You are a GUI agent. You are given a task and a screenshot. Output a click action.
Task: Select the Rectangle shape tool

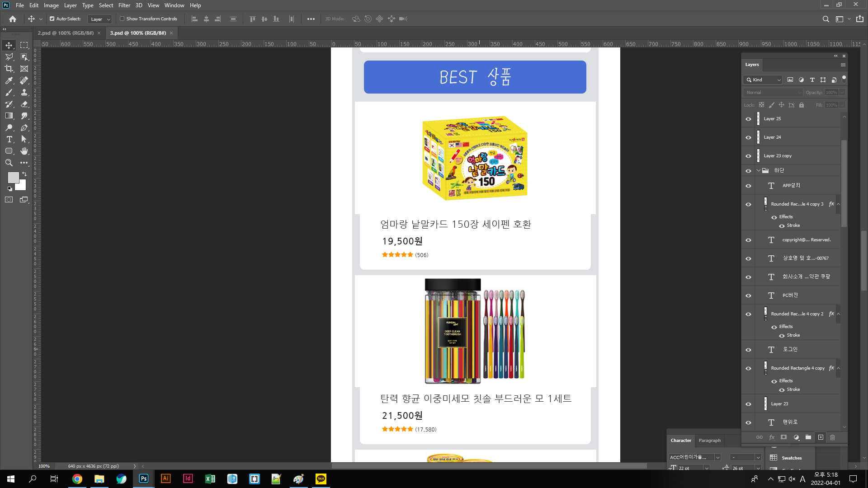tap(9, 151)
